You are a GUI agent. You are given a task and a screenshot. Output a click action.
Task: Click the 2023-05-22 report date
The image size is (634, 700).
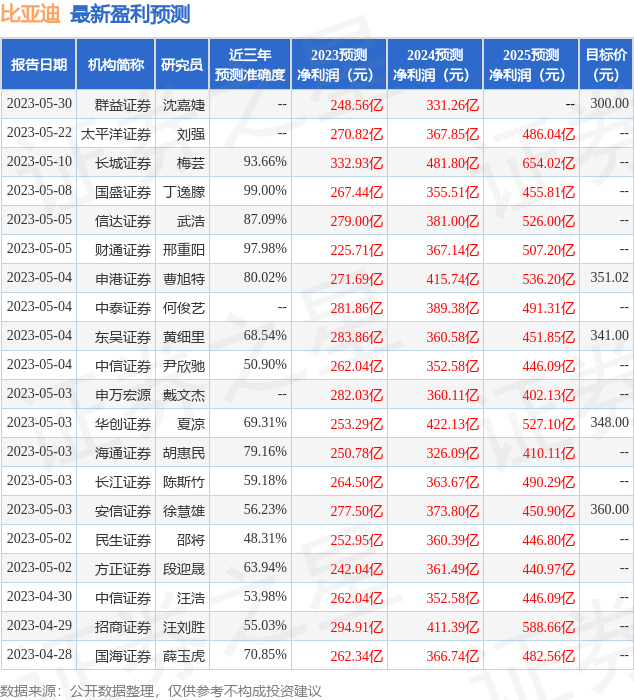point(39,133)
